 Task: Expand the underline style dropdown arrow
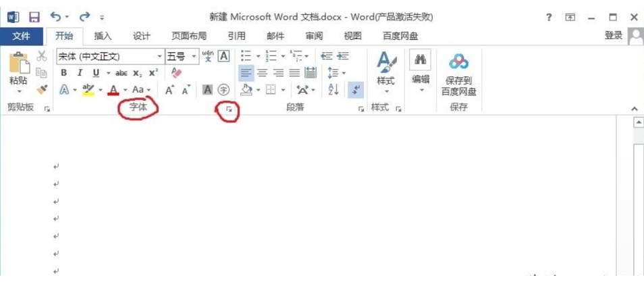pos(108,73)
